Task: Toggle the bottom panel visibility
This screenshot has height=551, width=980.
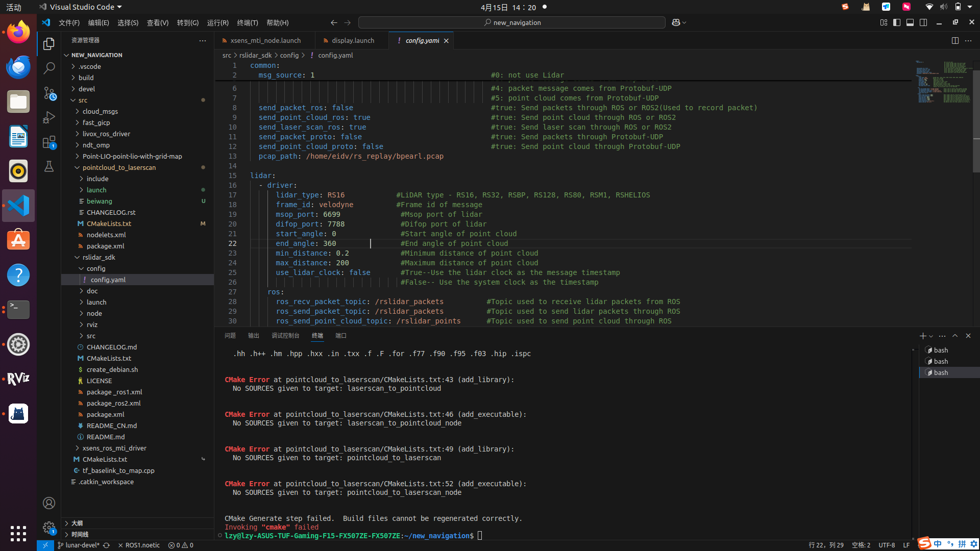Action: 910,22
